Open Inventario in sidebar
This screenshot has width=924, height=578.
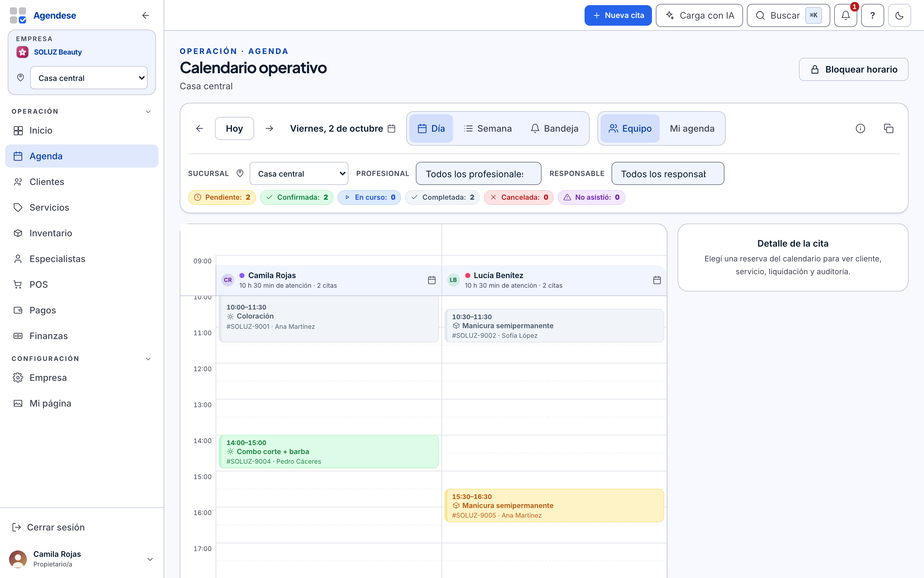82,233
